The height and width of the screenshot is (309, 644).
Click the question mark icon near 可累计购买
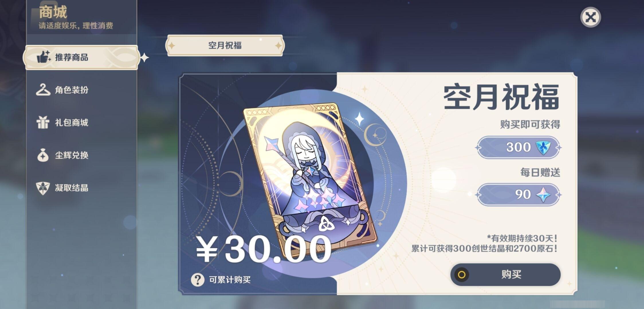tap(198, 280)
